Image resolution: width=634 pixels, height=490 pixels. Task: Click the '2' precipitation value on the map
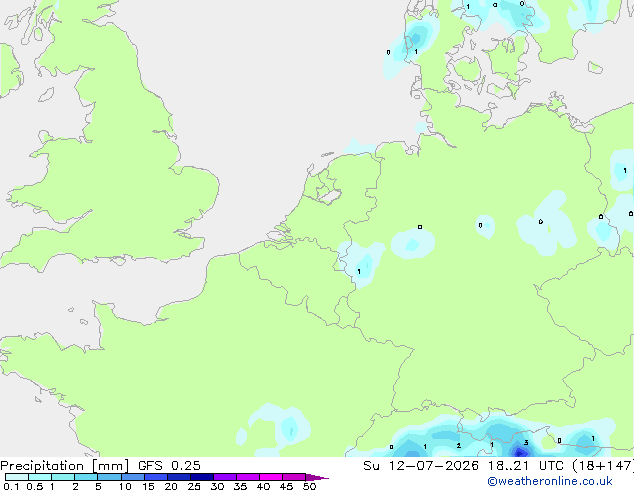click(x=459, y=446)
